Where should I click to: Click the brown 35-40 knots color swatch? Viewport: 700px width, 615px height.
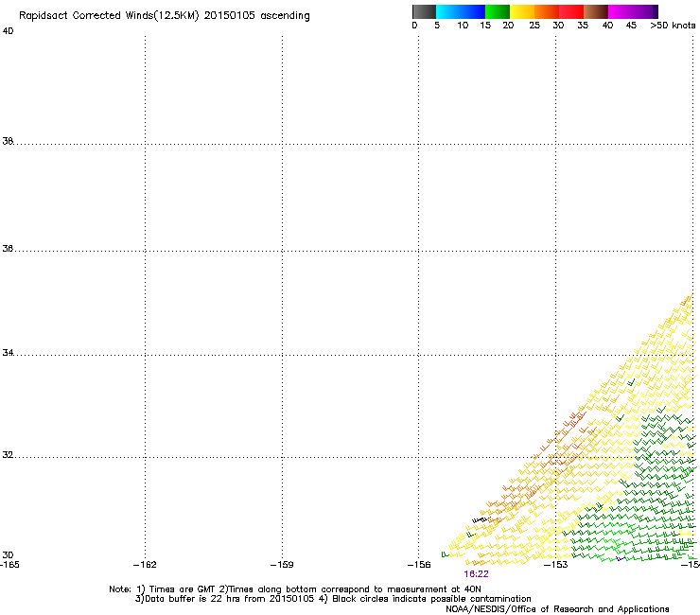pyautogui.click(x=596, y=11)
